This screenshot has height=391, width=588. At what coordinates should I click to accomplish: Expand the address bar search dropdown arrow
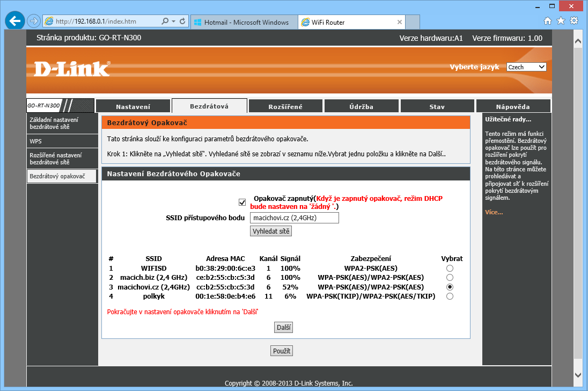point(173,21)
